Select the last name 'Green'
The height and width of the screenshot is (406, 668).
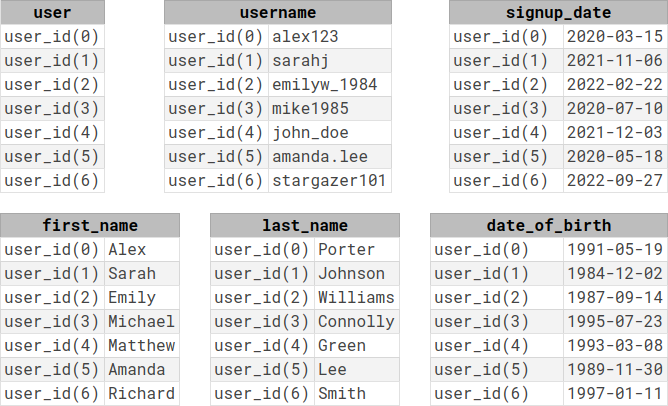(x=357, y=346)
